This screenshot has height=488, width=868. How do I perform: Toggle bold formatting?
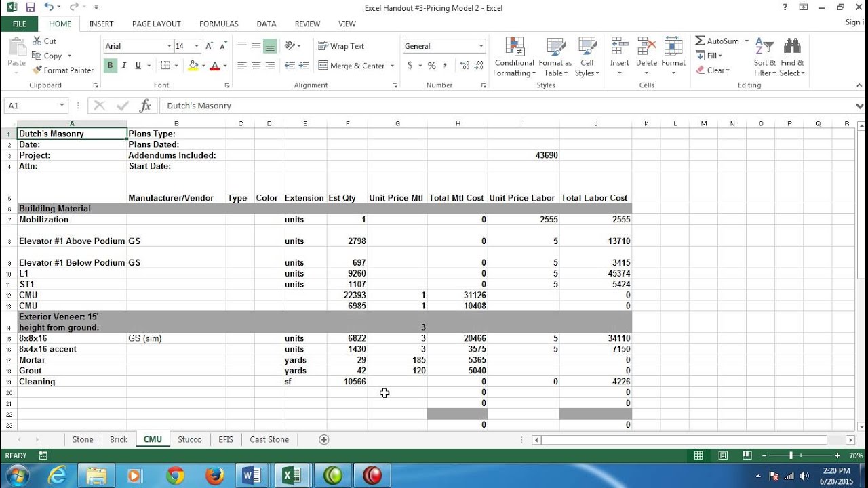coord(110,66)
